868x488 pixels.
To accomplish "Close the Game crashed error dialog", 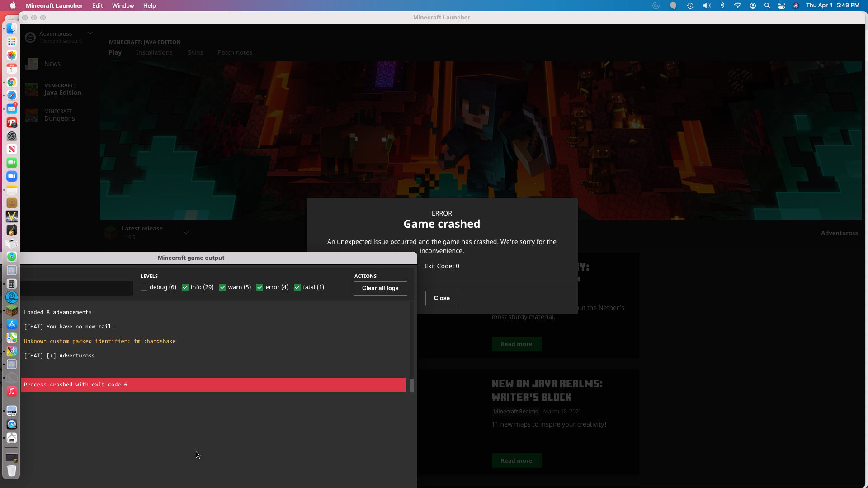I will 442,298.
